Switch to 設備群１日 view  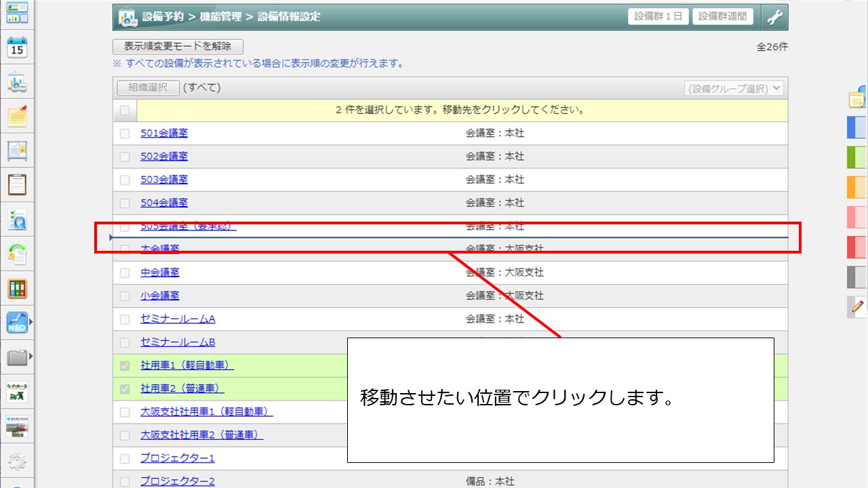658,17
